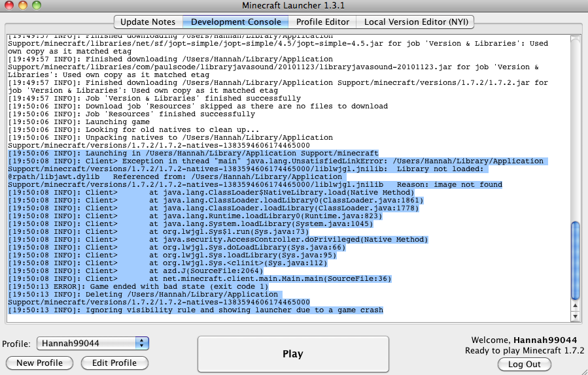Click the console scrollbar thumb
The height and width of the screenshot is (375, 588).
576,261
